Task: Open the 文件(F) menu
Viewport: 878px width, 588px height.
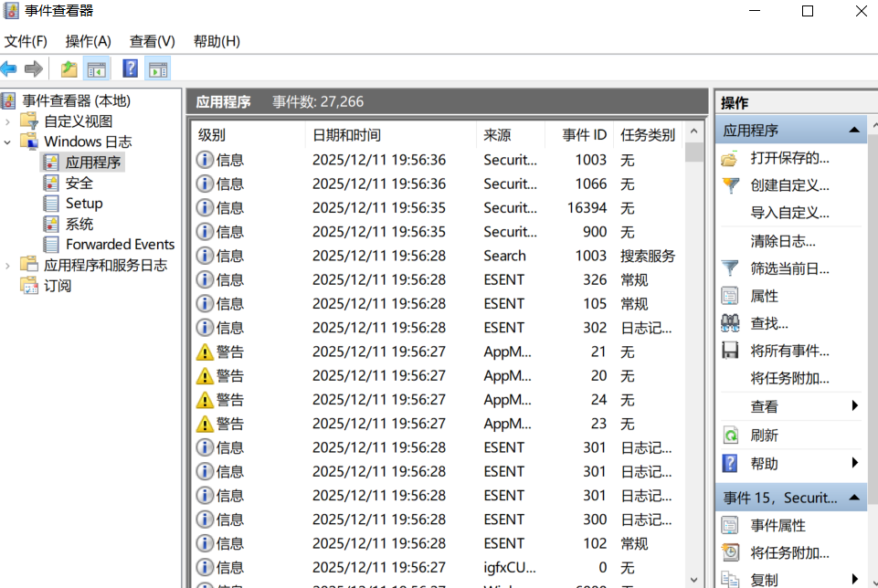Action: click(26, 41)
